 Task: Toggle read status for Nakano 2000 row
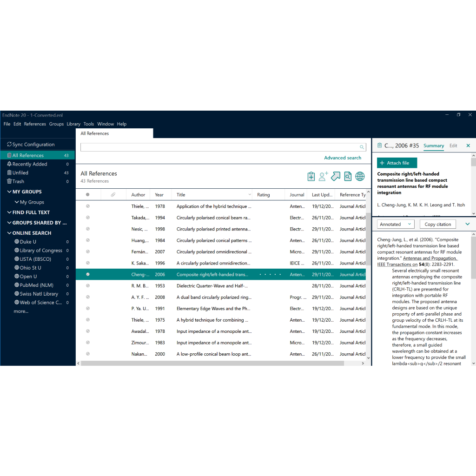coord(88,354)
